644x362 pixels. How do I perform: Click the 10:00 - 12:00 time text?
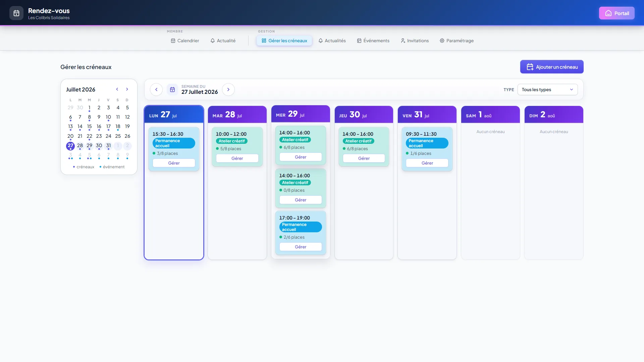(x=231, y=134)
